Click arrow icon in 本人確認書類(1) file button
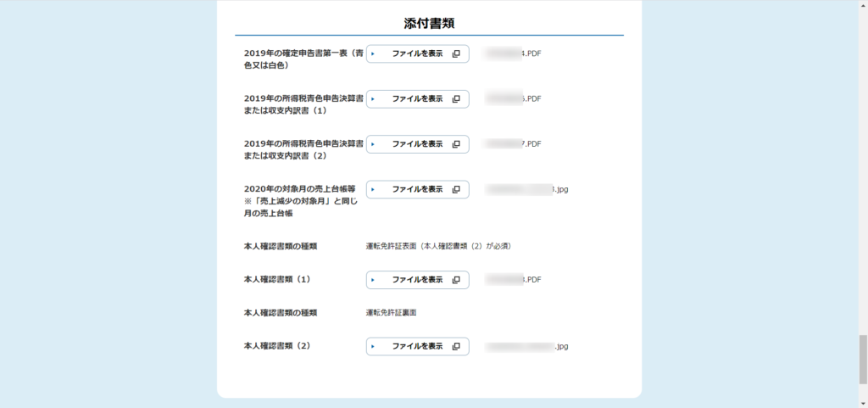Image resolution: width=868 pixels, height=408 pixels. click(373, 280)
